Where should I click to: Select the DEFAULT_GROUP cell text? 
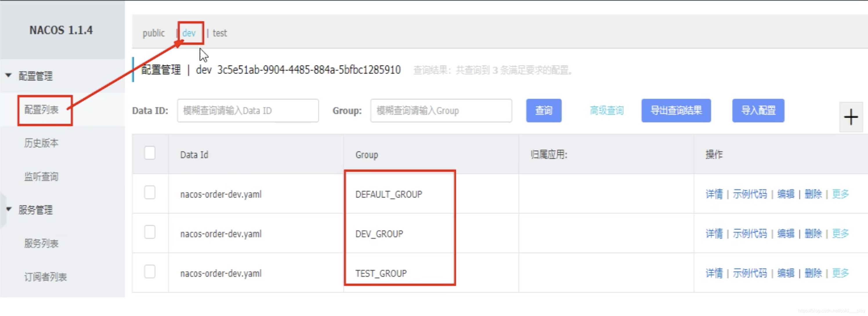pos(388,195)
